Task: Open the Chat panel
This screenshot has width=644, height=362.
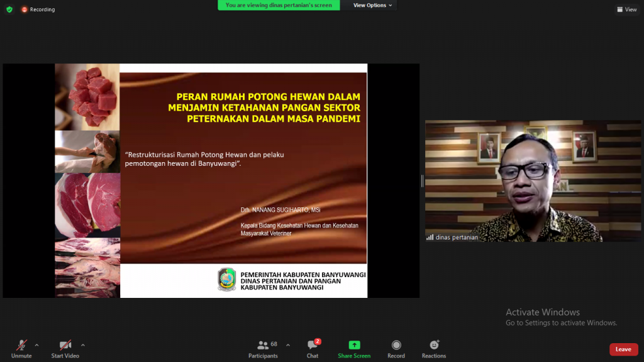Action: coord(313,349)
